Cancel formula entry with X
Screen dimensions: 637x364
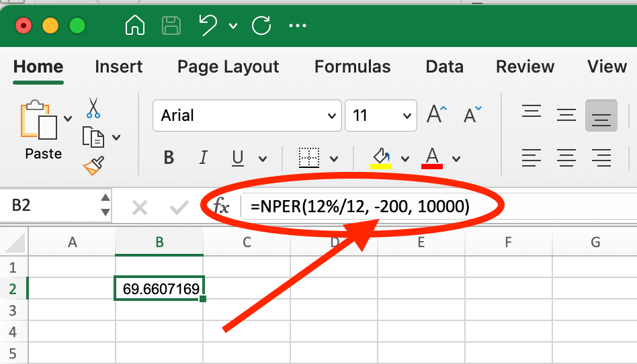point(140,208)
